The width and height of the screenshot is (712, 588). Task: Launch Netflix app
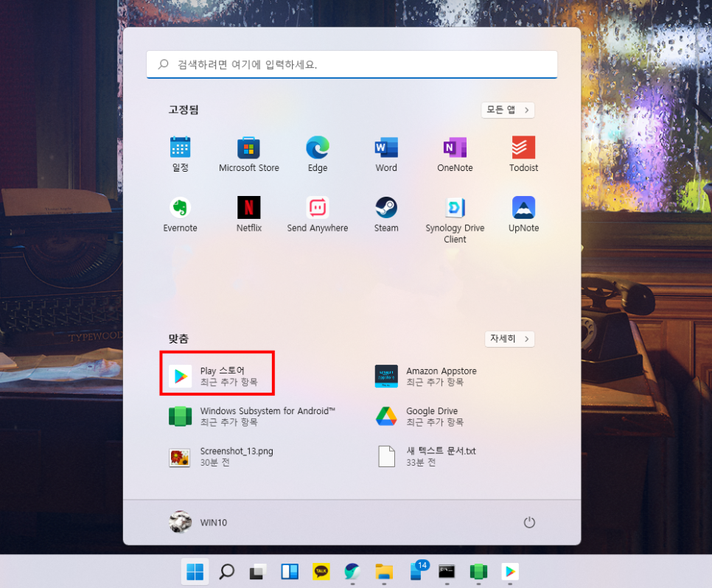(249, 214)
